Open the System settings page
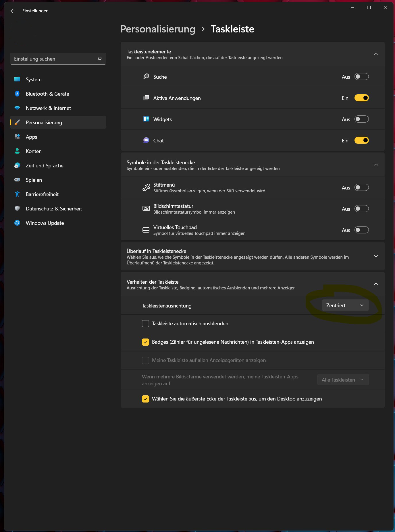 coord(58,79)
